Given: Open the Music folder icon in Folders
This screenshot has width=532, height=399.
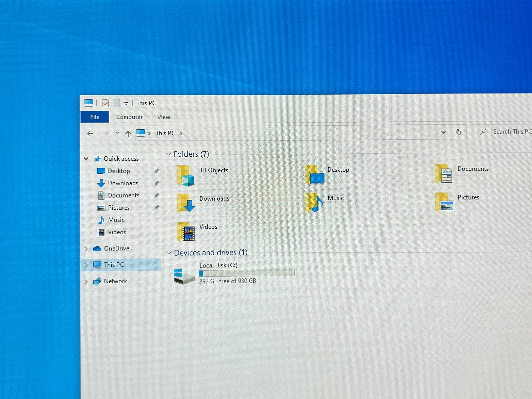Looking at the screenshot, I should click(x=314, y=203).
